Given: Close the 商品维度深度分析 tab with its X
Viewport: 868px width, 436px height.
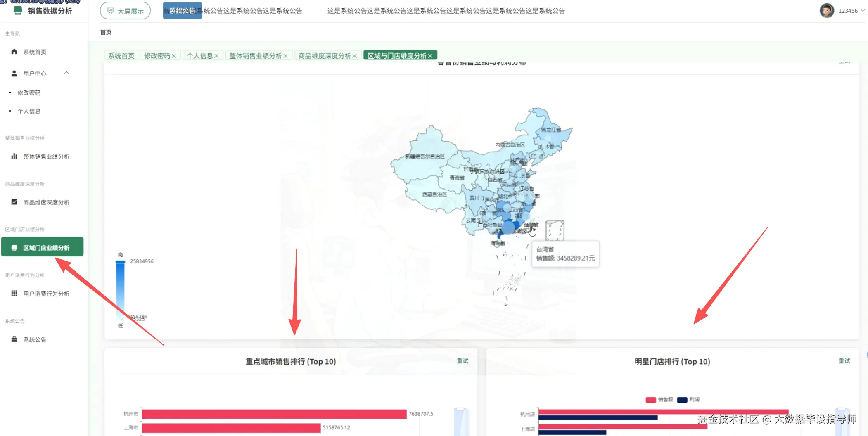Looking at the screenshot, I should point(354,56).
